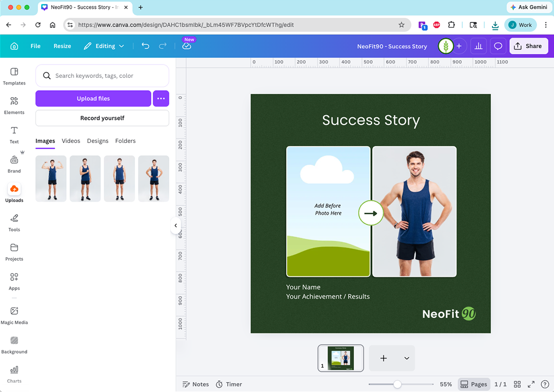The height and width of the screenshot is (392, 554).
Task: Open the Brand kit panel
Action: point(14,163)
